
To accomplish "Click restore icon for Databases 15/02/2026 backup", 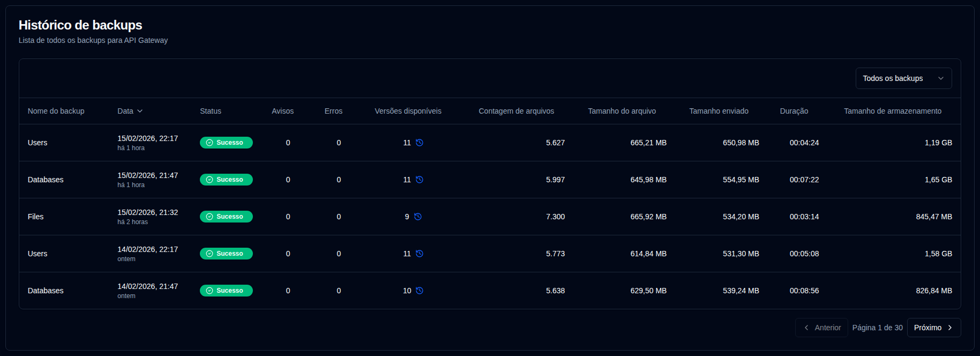I will (x=420, y=180).
